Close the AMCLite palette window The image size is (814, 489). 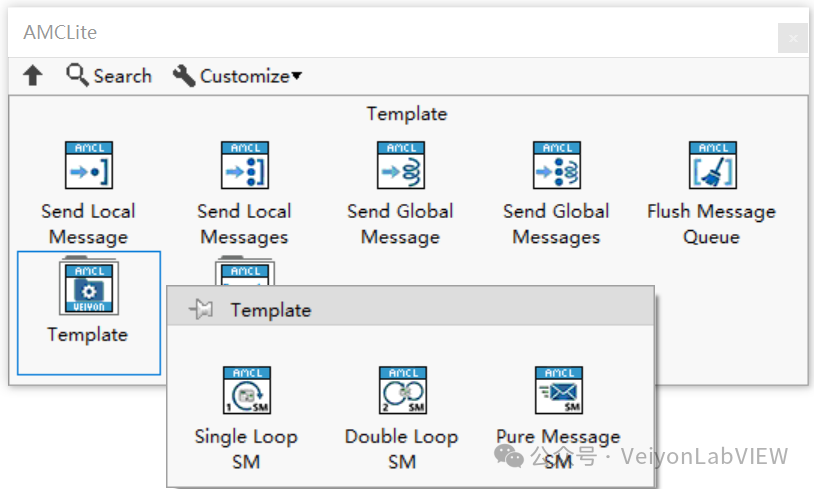tap(793, 38)
